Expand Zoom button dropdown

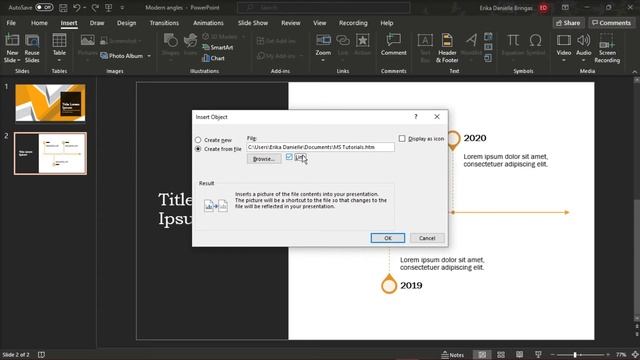[x=323, y=60]
